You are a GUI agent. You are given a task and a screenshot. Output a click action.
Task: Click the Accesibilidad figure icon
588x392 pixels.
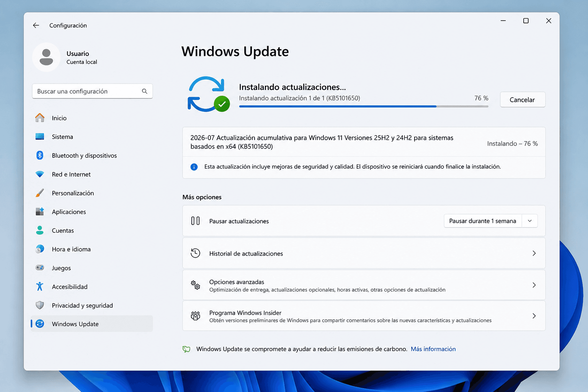[x=40, y=286]
